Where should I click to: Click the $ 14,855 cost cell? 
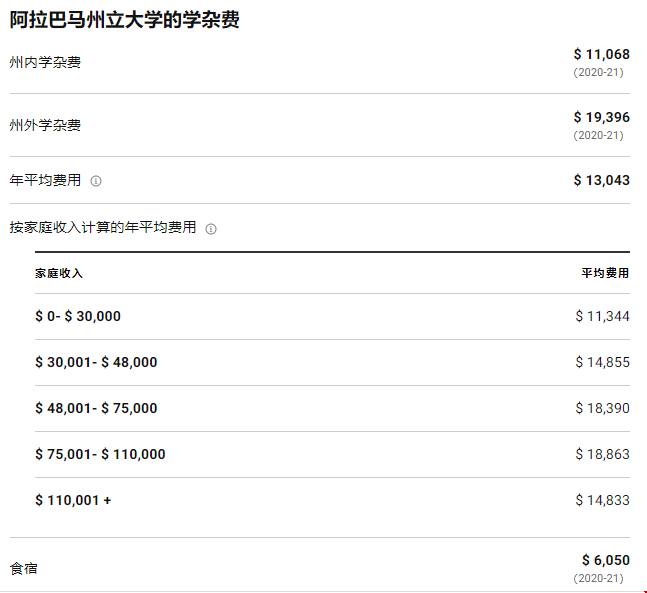click(603, 362)
